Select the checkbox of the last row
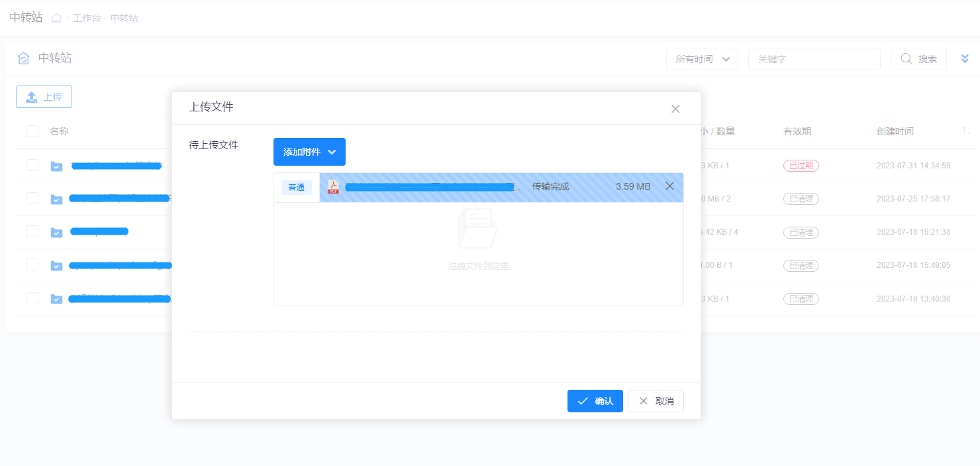The height and width of the screenshot is (466, 980). click(32, 298)
